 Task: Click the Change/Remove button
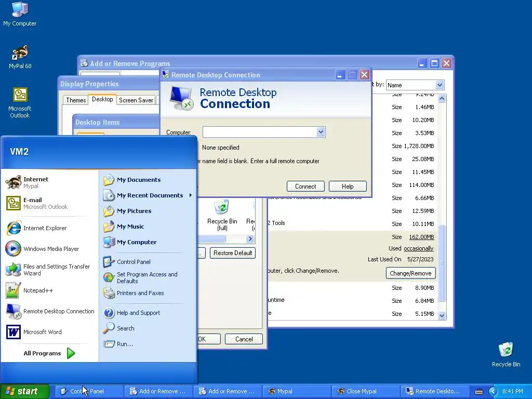click(x=410, y=273)
